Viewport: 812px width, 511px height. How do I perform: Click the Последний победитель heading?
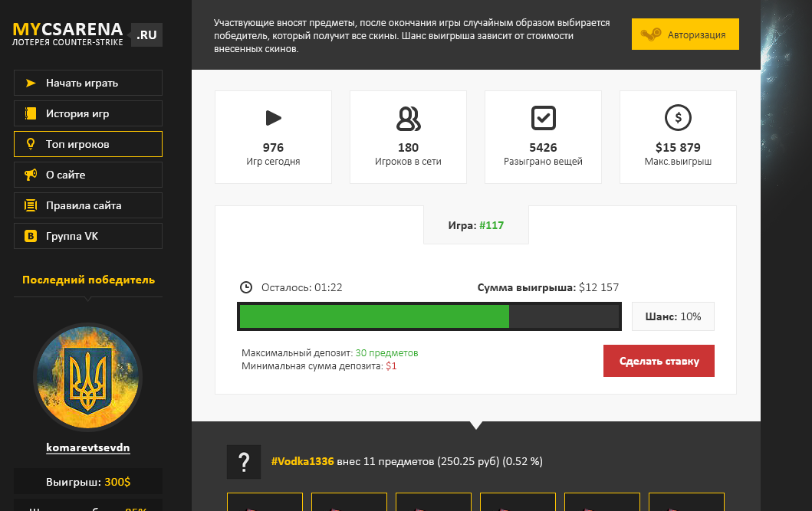point(88,280)
